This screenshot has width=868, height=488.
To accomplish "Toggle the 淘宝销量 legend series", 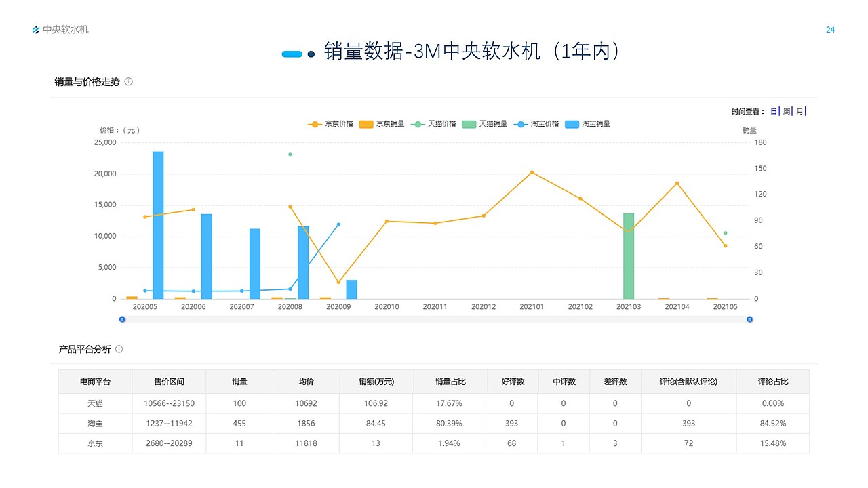I will [587, 124].
